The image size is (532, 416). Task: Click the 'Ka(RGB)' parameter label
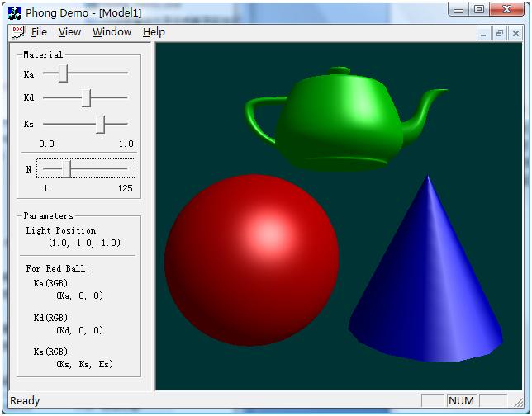click(x=50, y=283)
